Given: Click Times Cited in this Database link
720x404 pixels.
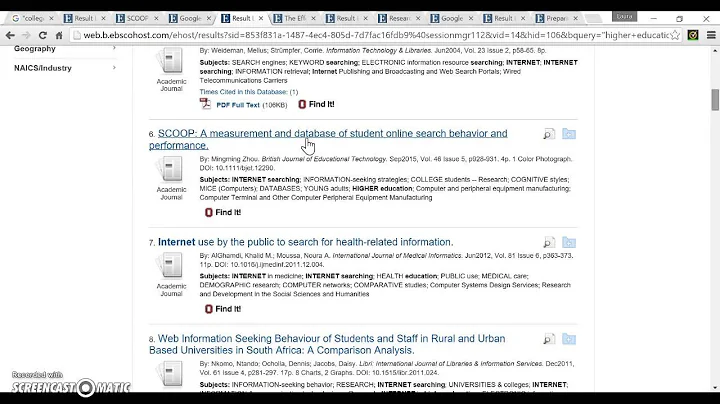Looking at the screenshot, I should tap(248, 92).
